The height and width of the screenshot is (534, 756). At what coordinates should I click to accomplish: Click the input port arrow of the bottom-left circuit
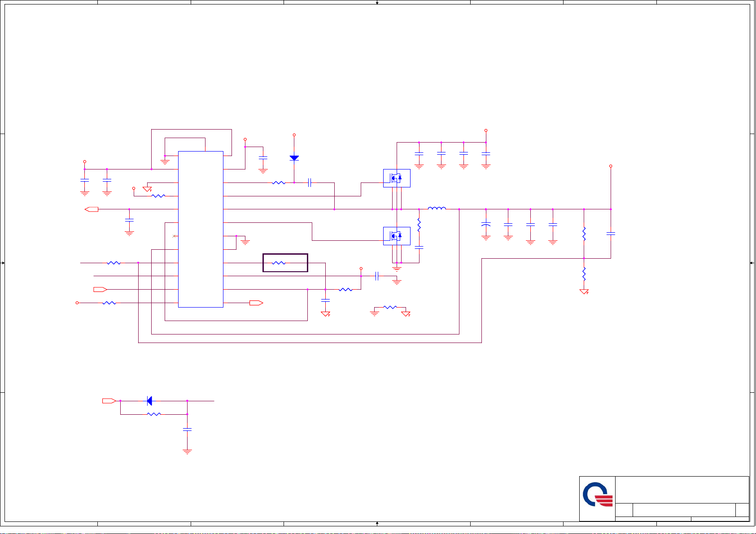pyautogui.click(x=109, y=401)
